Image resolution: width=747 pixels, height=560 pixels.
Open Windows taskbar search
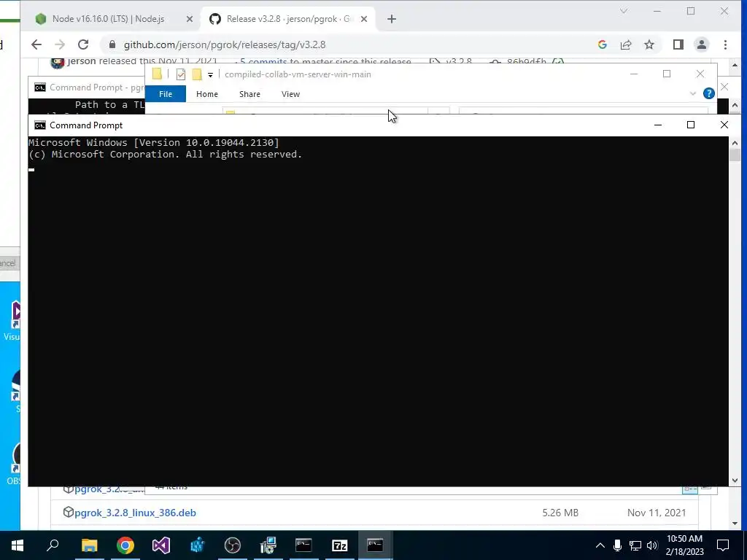coord(53,545)
